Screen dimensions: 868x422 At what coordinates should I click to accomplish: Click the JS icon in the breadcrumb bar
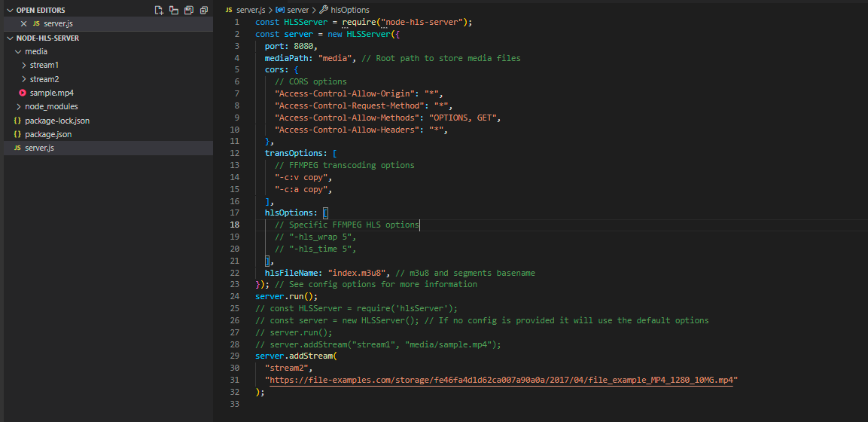tap(229, 10)
